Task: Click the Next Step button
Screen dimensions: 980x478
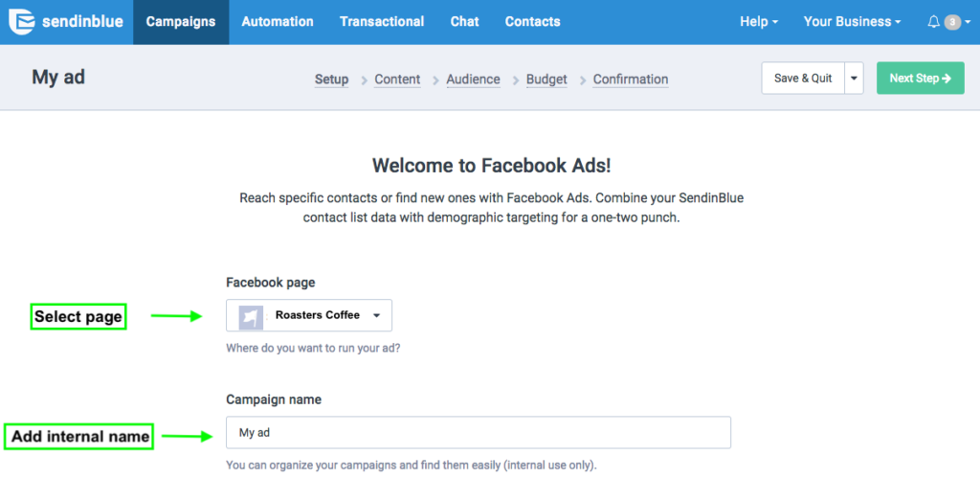Action: point(920,79)
